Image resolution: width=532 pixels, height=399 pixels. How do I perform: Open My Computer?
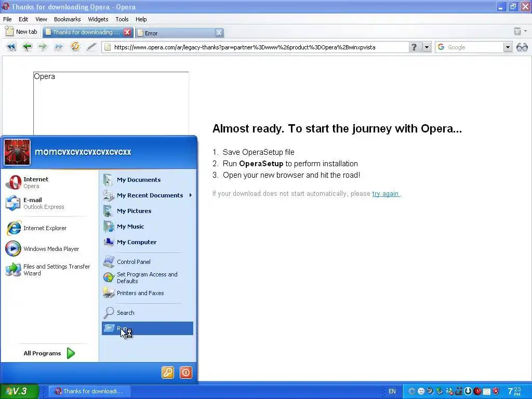pos(148,242)
